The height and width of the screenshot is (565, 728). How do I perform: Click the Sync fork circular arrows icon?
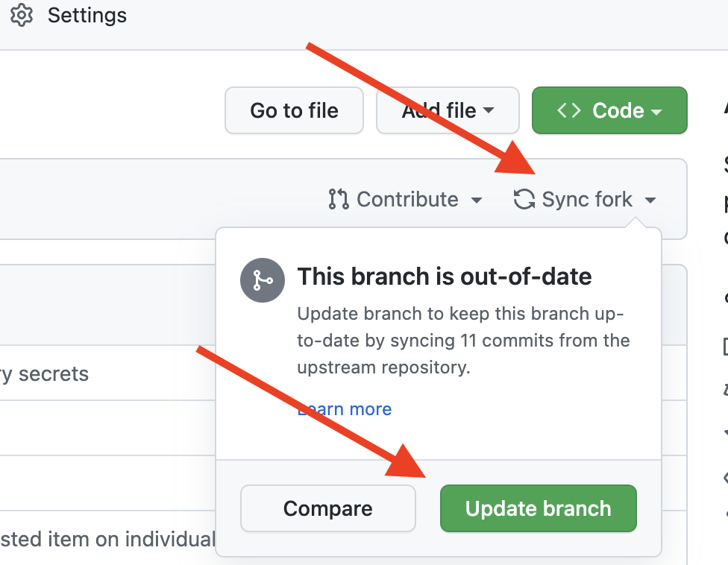point(524,199)
